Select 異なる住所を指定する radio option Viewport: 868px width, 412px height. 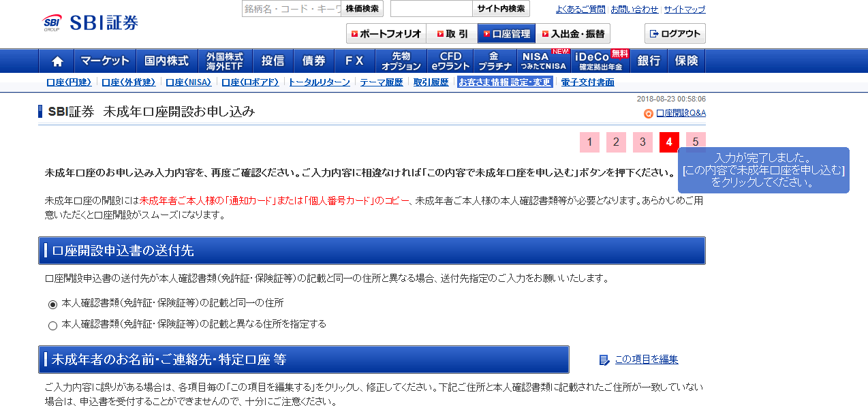pyautogui.click(x=52, y=326)
